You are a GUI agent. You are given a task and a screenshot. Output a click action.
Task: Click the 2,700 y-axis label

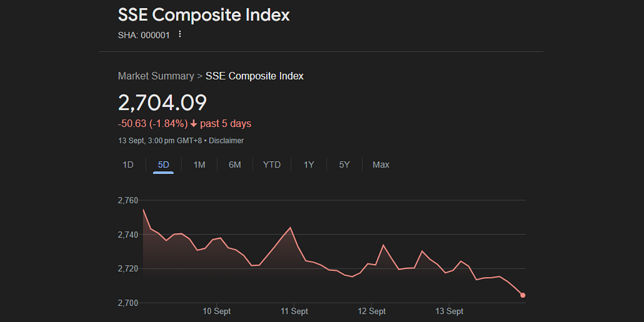[x=128, y=303]
